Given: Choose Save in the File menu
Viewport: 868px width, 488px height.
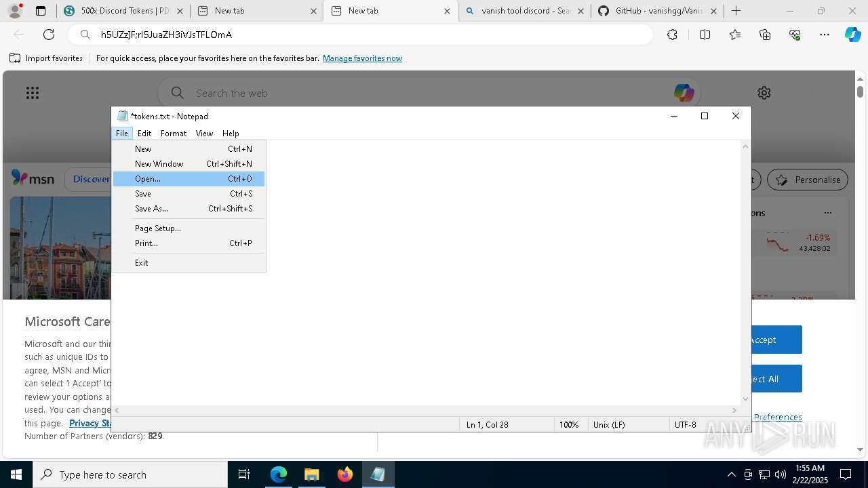Looking at the screenshot, I should pos(189,194).
